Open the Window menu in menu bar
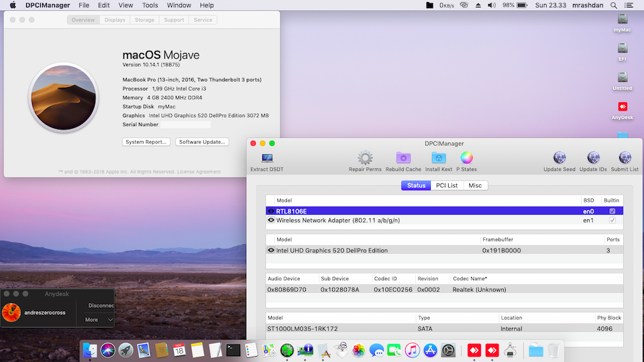Image resolution: width=644 pixels, height=362 pixels. [178, 5]
